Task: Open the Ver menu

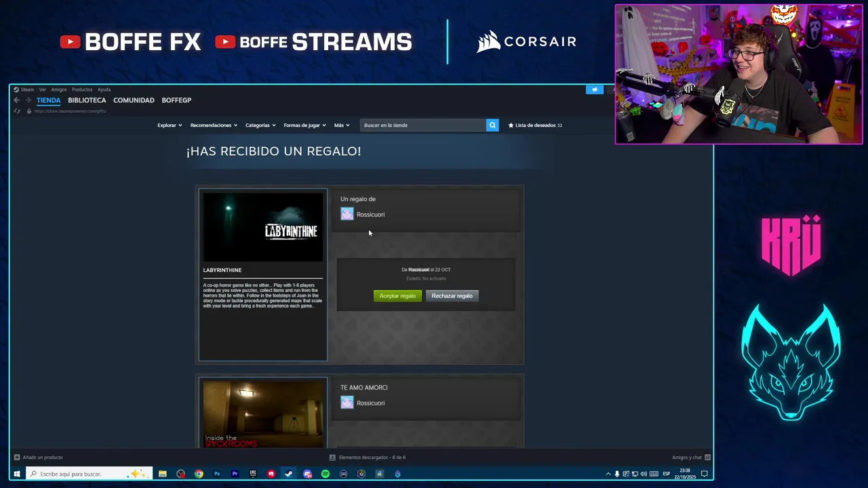Action: [42, 89]
